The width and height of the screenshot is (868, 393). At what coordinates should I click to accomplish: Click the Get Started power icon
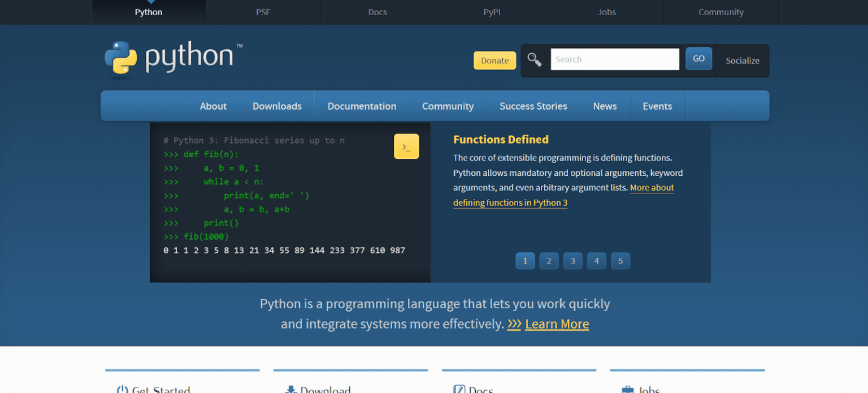(122, 388)
